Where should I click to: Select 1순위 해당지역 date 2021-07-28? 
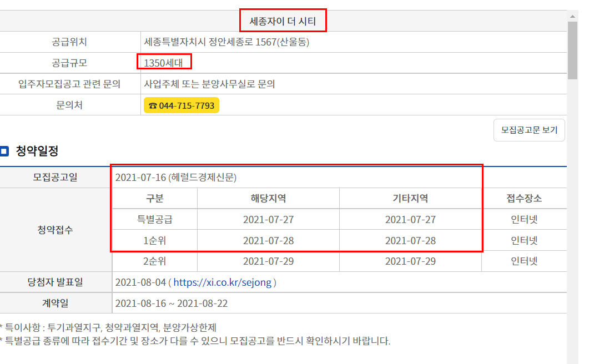[x=268, y=240]
